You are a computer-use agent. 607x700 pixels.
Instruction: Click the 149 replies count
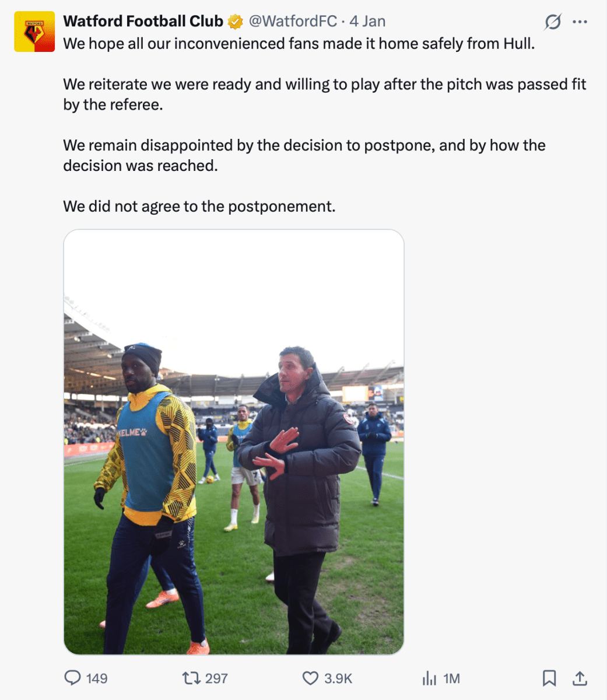click(97, 678)
